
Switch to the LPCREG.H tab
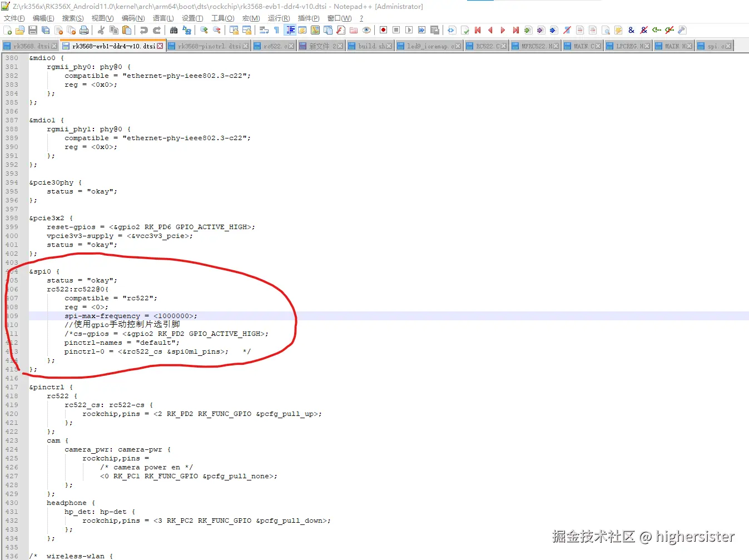[628, 46]
